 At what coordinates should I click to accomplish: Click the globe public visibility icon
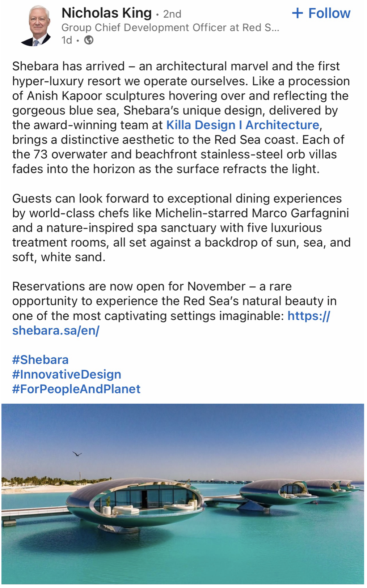(89, 40)
